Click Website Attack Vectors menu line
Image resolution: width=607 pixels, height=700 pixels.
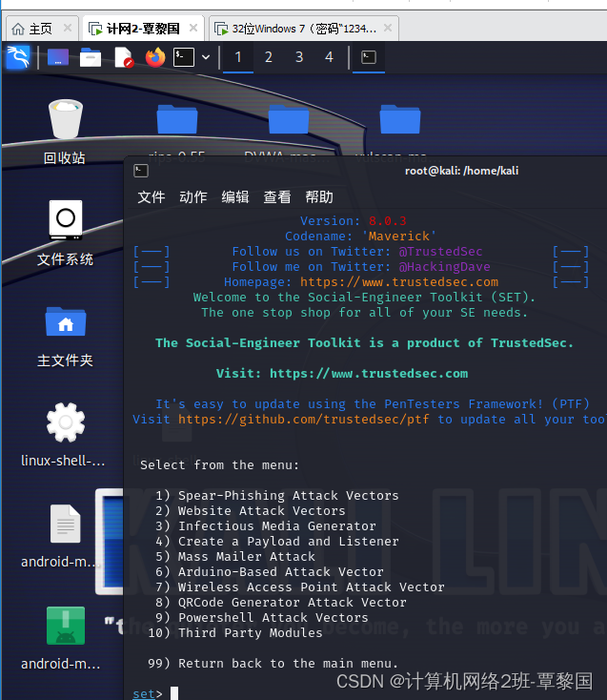pyautogui.click(x=251, y=511)
